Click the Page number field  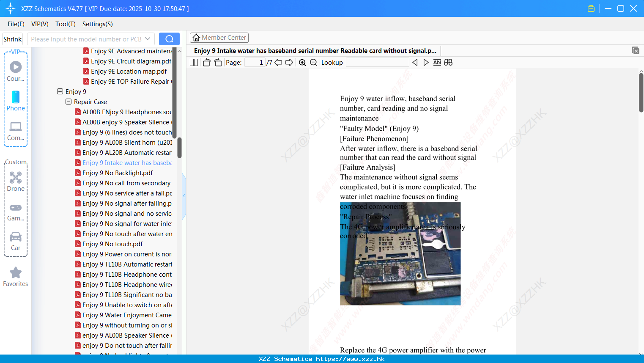click(255, 62)
